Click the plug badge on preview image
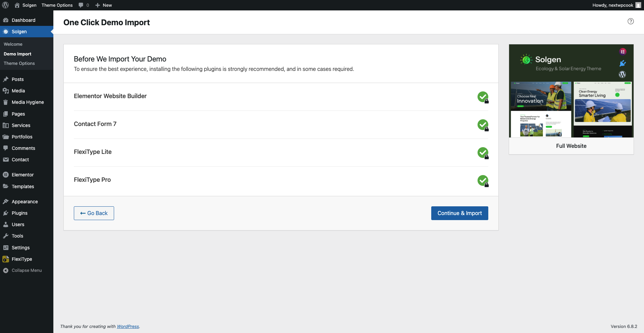The height and width of the screenshot is (333, 644). (x=623, y=63)
